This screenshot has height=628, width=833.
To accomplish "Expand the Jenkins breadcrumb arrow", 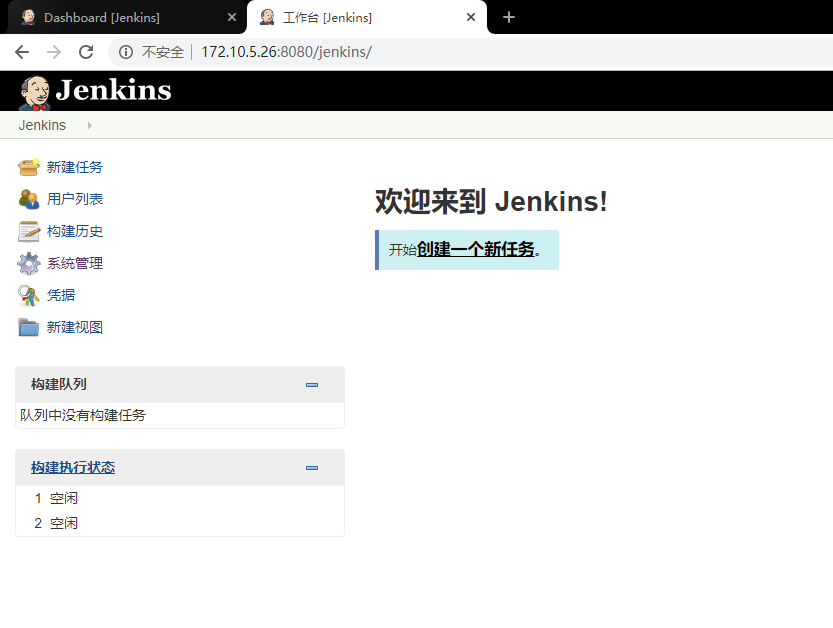I will pos(90,125).
